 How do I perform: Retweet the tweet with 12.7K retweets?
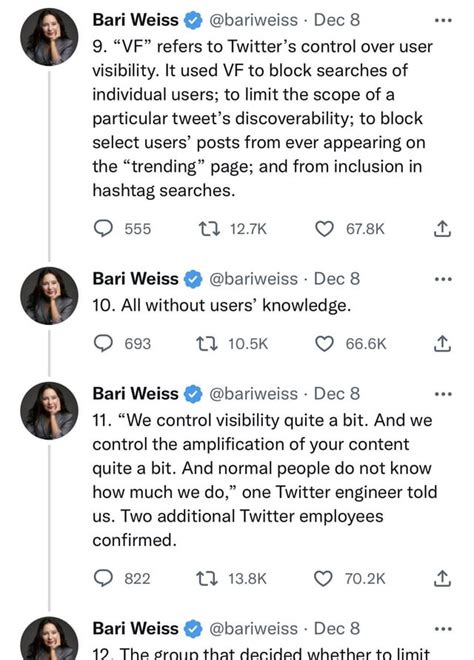coord(209,229)
